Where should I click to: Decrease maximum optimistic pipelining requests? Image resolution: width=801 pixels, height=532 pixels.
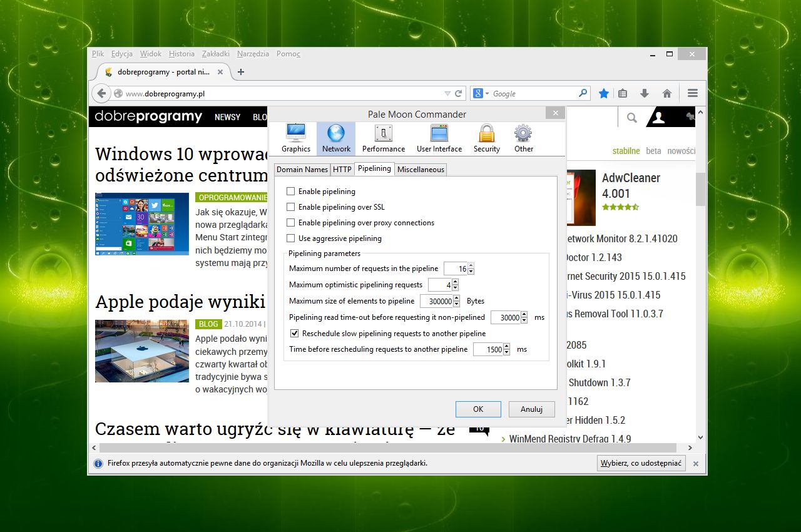coord(456,288)
